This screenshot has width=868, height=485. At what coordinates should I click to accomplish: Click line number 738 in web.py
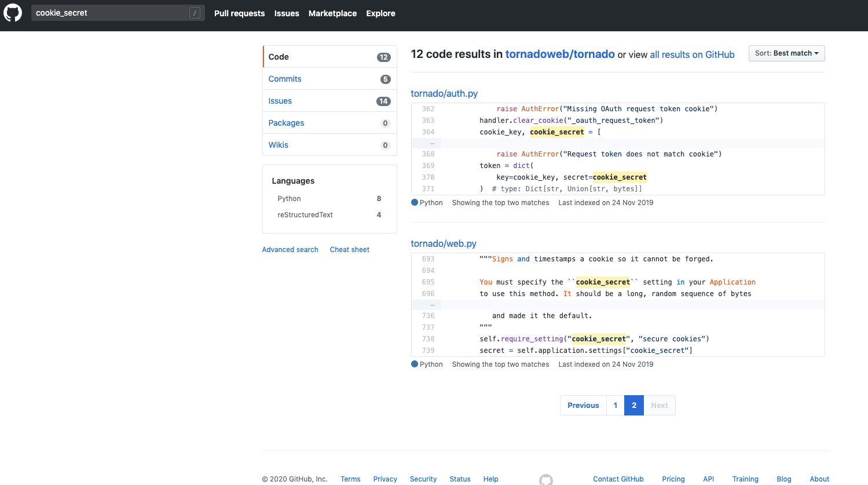pyautogui.click(x=428, y=339)
